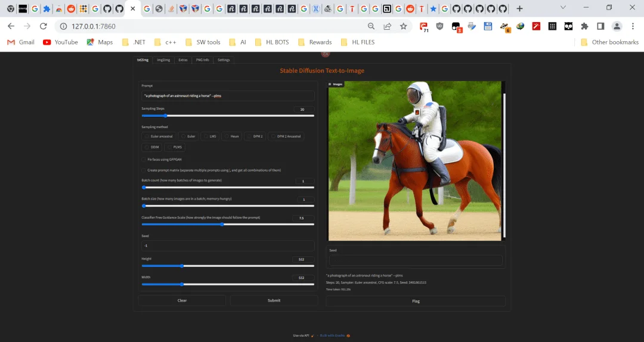This screenshot has height=342, width=644.
Task: Click the Classifier Free Guidance Scale slider handle
Action: (222, 225)
